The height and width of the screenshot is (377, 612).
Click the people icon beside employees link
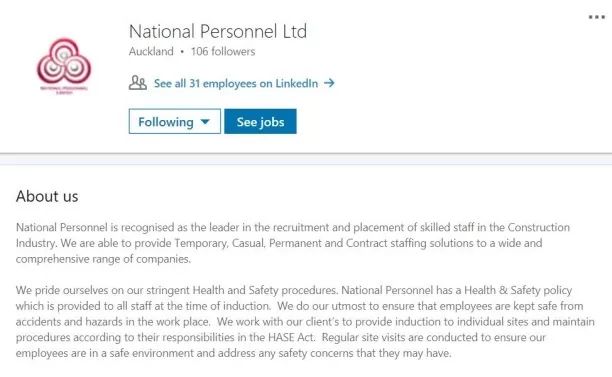point(138,83)
